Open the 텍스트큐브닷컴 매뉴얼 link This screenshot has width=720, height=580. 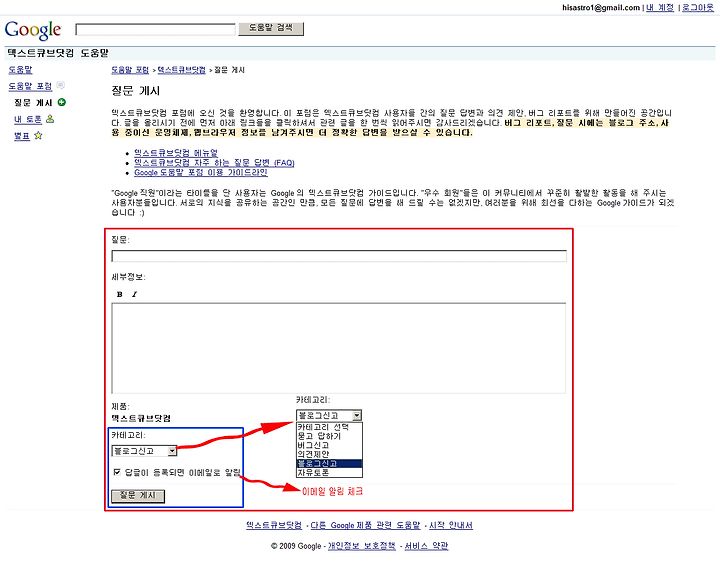[x=176, y=152]
